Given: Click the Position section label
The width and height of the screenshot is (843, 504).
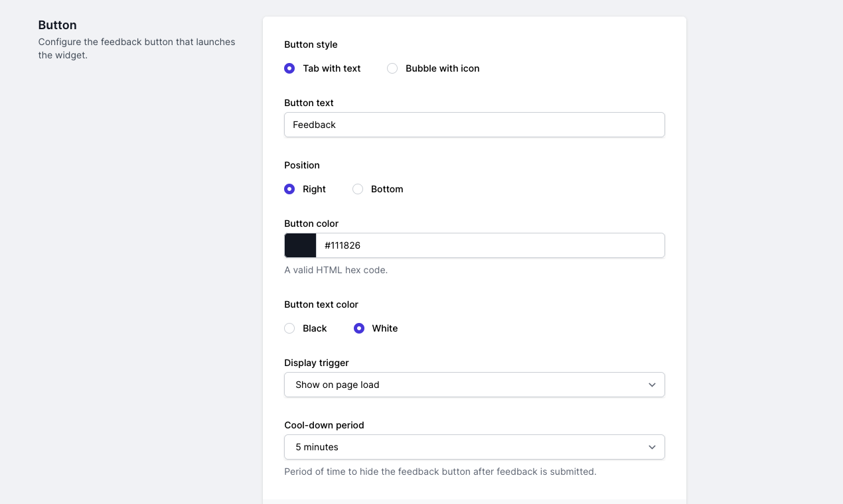Looking at the screenshot, I should coord(302,165).
